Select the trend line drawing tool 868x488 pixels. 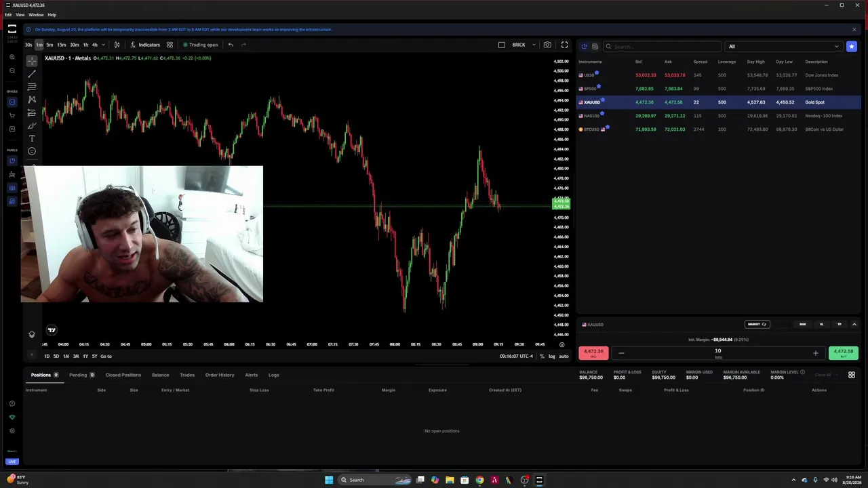point(32,73)
